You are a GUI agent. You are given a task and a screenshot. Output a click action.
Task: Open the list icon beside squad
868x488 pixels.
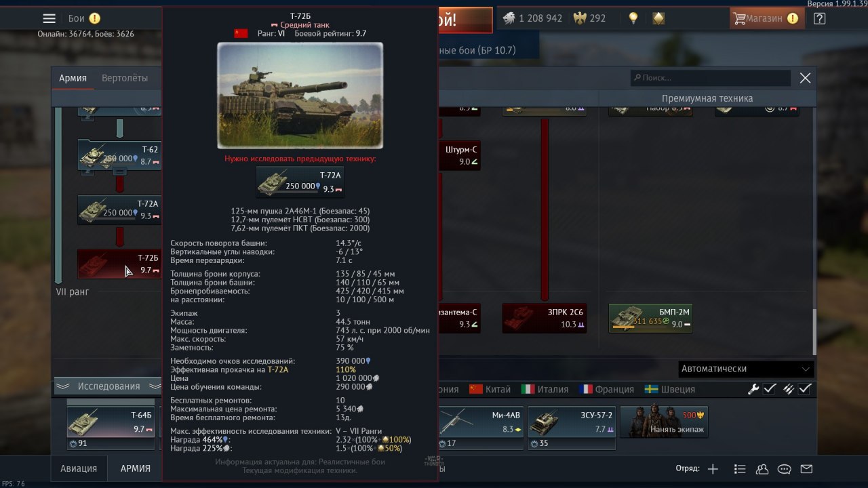point(740,468)
